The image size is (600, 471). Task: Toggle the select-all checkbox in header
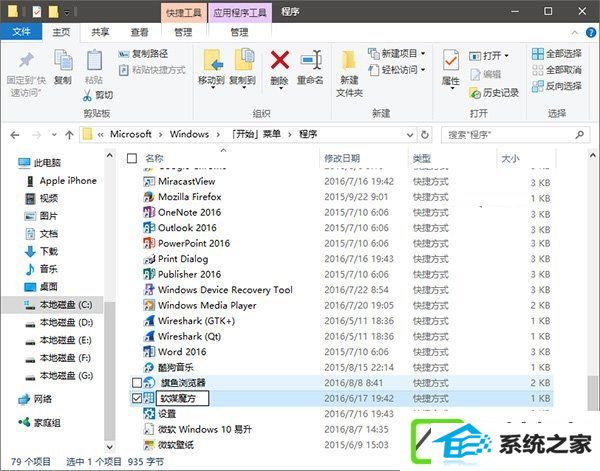(132, 158)
